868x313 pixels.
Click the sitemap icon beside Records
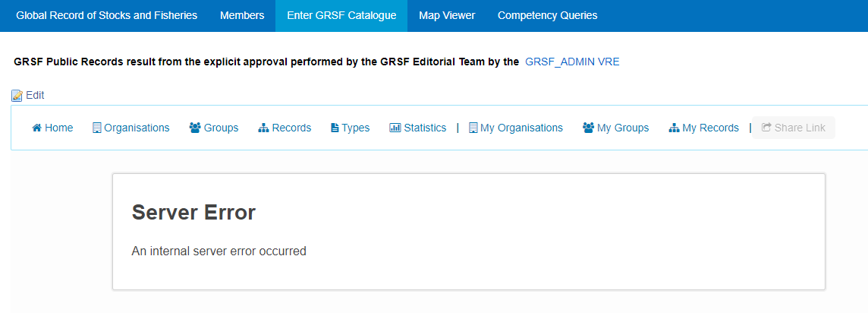[263, 128]
